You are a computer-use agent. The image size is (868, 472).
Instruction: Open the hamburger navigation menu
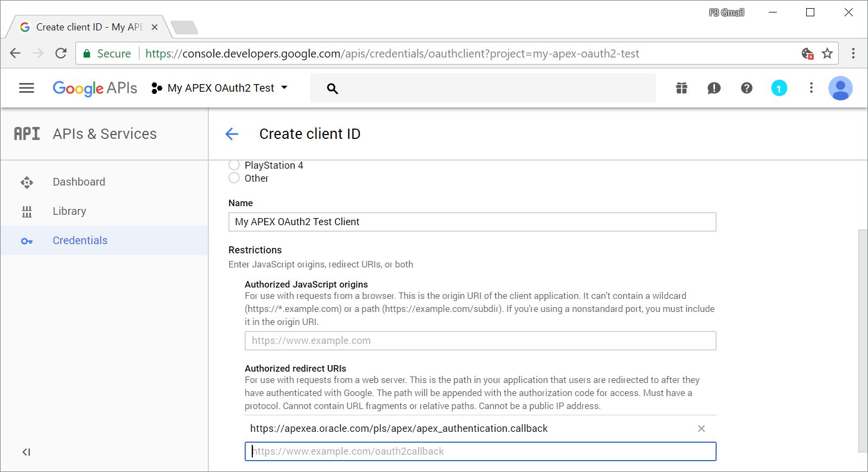pos(27,88)
